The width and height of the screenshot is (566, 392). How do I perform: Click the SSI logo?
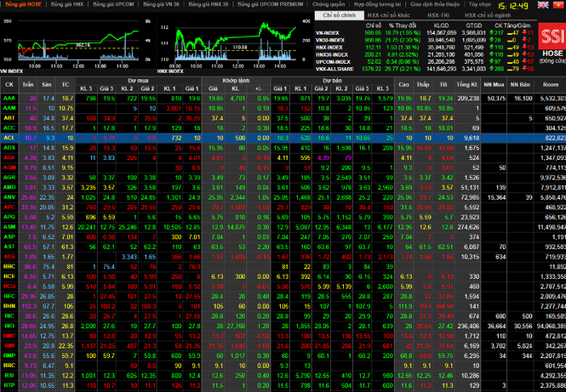(x=552, y=36)
